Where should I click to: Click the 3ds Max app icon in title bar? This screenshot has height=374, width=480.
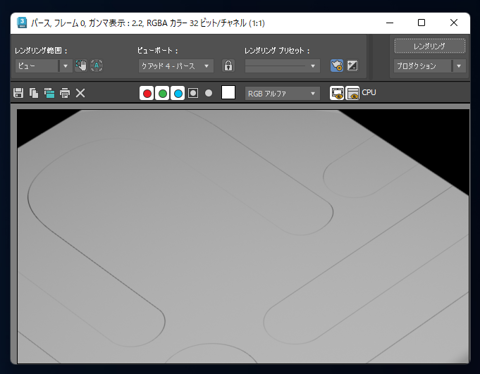(22, 23)
